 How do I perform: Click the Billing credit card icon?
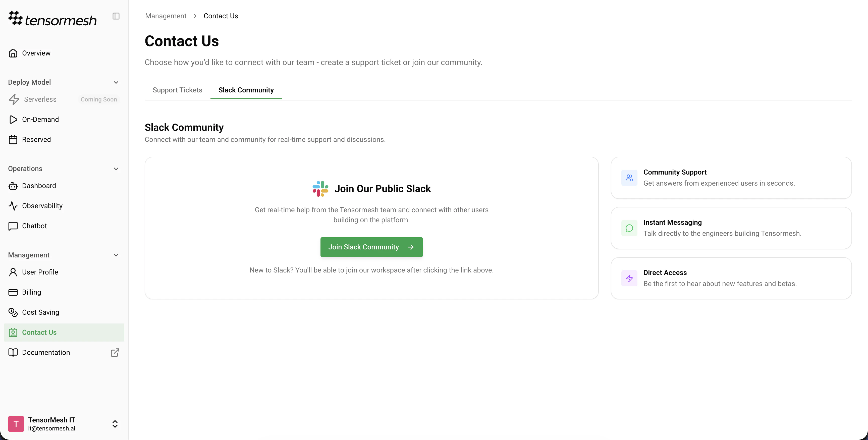click(13, 292)
